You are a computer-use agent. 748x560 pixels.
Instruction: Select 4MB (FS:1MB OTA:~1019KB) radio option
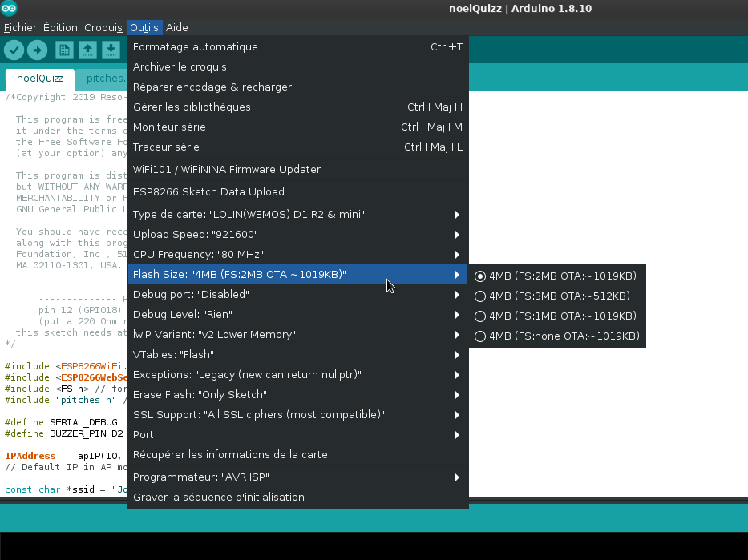point(557,316)
